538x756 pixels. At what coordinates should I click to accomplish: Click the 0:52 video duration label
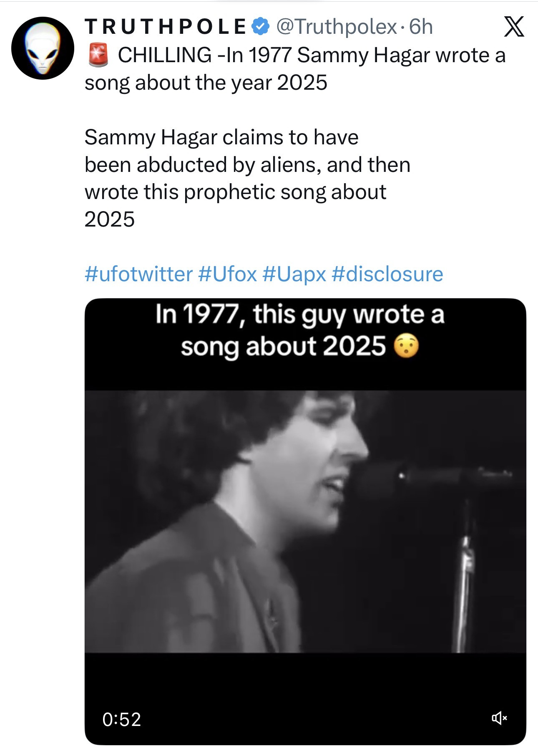pyautogui.click(x=122, y=719)
